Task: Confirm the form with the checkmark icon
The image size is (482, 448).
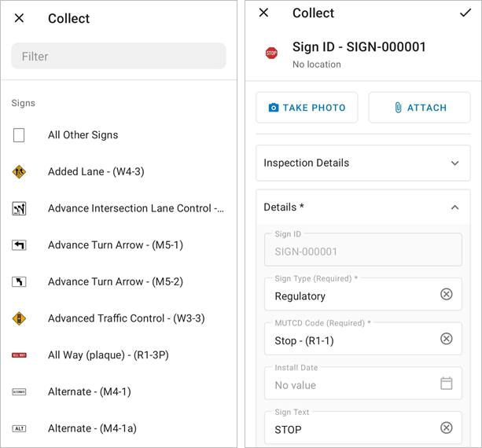Action: 465,13
